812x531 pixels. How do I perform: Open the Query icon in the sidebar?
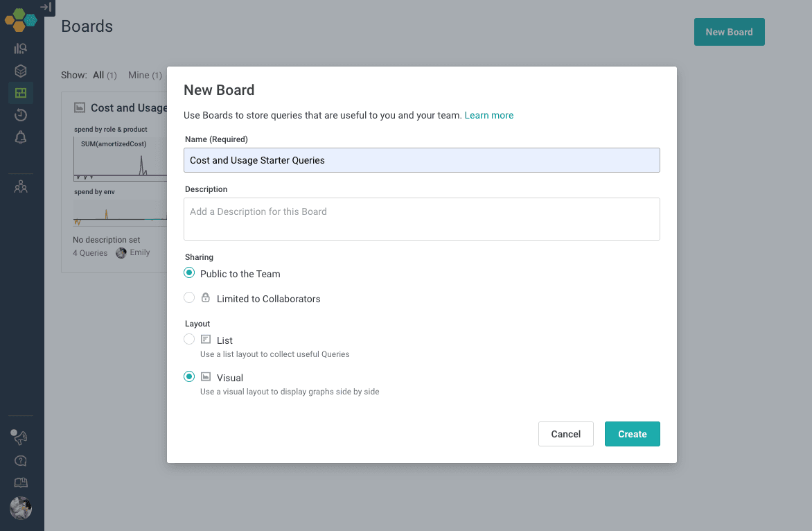coord(21,49)
